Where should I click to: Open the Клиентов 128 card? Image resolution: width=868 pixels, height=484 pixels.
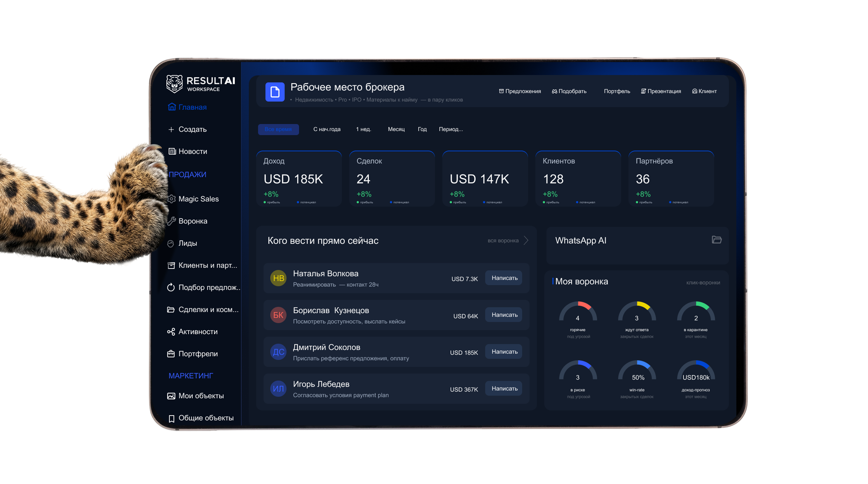tap(578, 179)
